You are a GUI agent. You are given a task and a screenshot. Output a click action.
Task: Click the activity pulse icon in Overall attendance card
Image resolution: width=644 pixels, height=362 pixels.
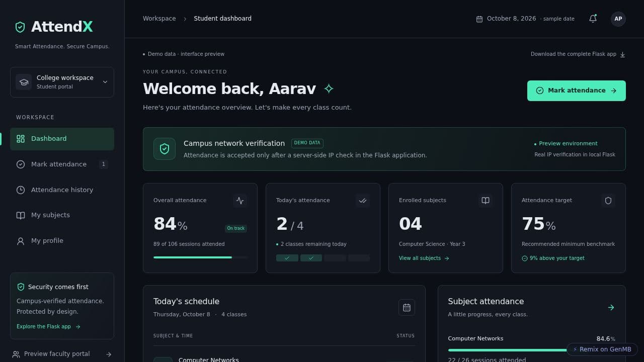240,201
